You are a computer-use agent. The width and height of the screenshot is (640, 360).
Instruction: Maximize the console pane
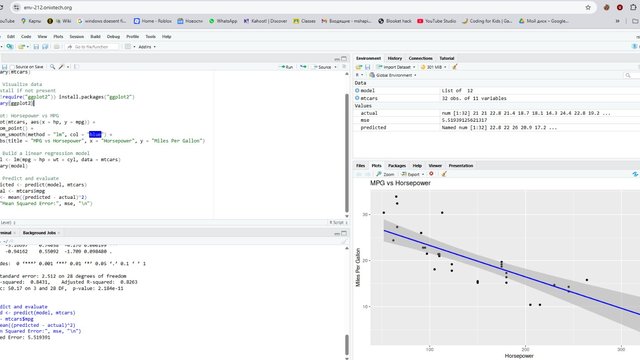tap(344, 233)
